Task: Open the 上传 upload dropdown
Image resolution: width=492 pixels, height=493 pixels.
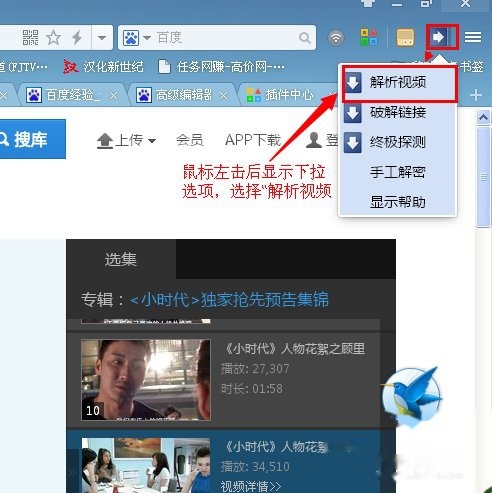Action: 127,140
